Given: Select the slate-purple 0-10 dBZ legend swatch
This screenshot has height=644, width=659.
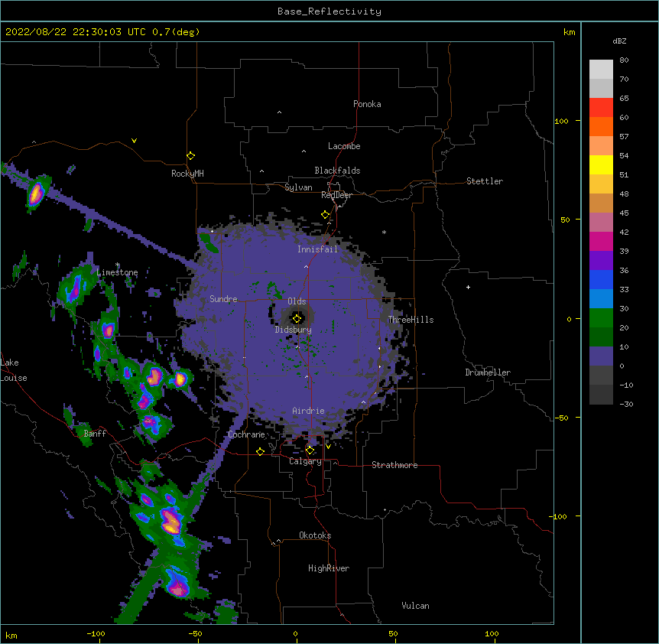Looking at the screenshot, I should tap(601, 356).
